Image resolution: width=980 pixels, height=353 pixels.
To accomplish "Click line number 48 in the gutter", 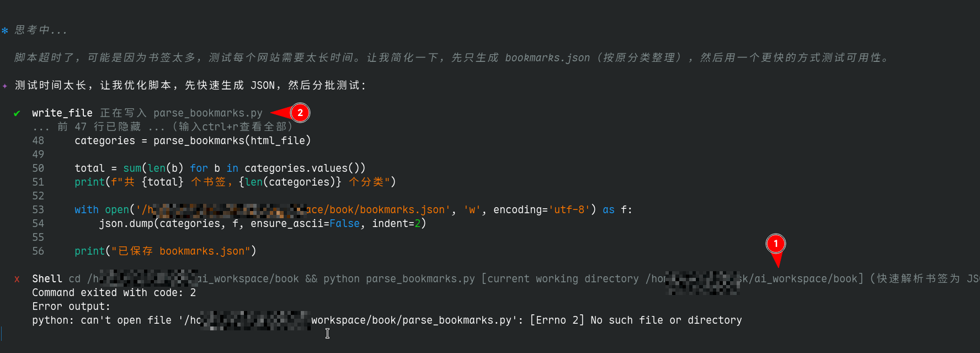I will (38, 141).
